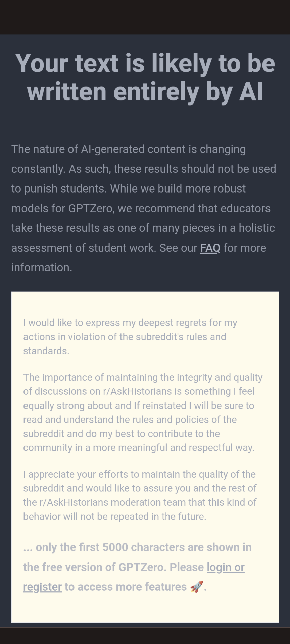Follow the underlined "register" link

42,587
